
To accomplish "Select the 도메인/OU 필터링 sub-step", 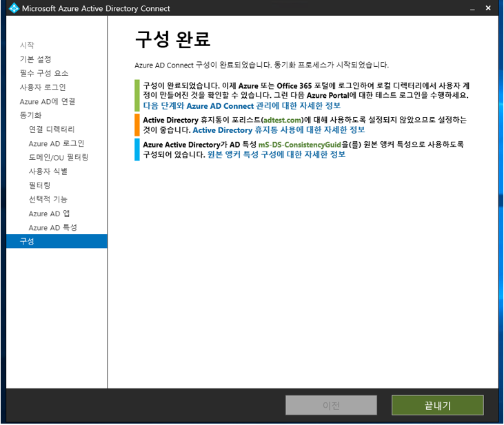I will 59,158.
